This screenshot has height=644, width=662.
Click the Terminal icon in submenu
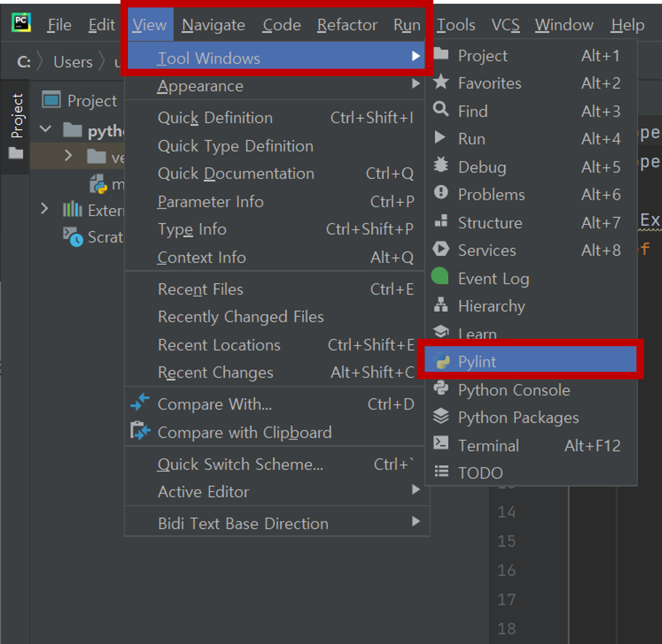pyautogui.click(x=441, y=443)
